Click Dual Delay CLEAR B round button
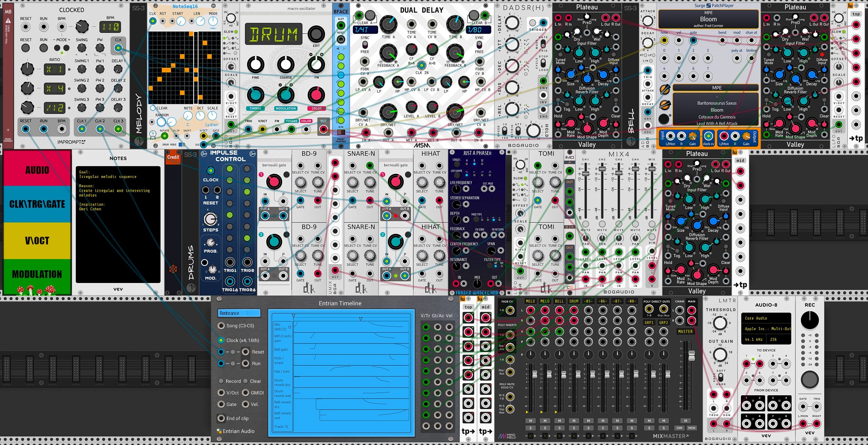Image resolution: width=868 pixels, height=445 pixels. 474,15
